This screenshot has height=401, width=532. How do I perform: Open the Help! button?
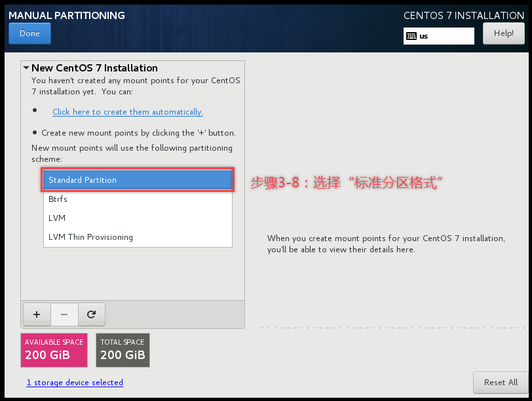[x=503, y=33]
